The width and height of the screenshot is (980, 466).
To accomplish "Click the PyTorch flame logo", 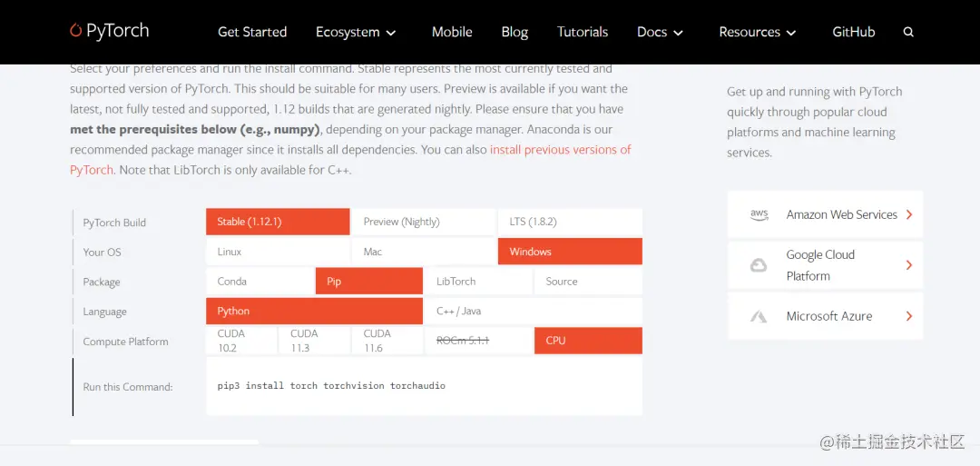I will pyautogui.click(x=75, y=30).
